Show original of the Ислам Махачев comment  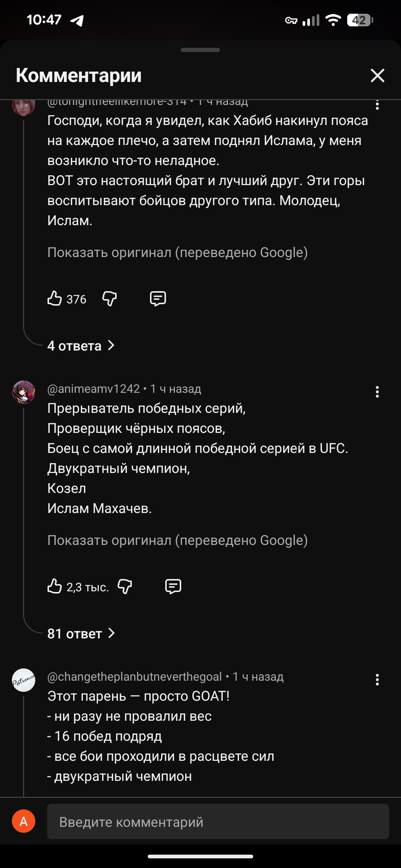(177, 540)
